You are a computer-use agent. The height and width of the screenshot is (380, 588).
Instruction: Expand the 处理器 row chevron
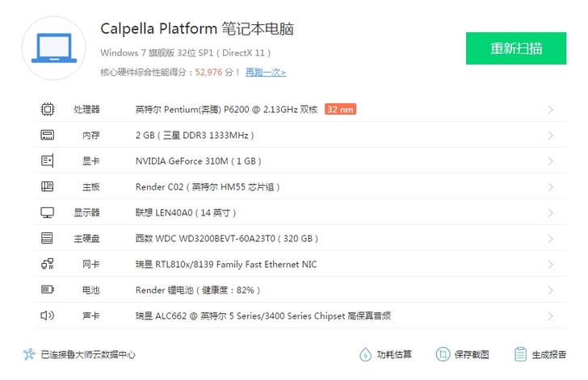[551, 110]
